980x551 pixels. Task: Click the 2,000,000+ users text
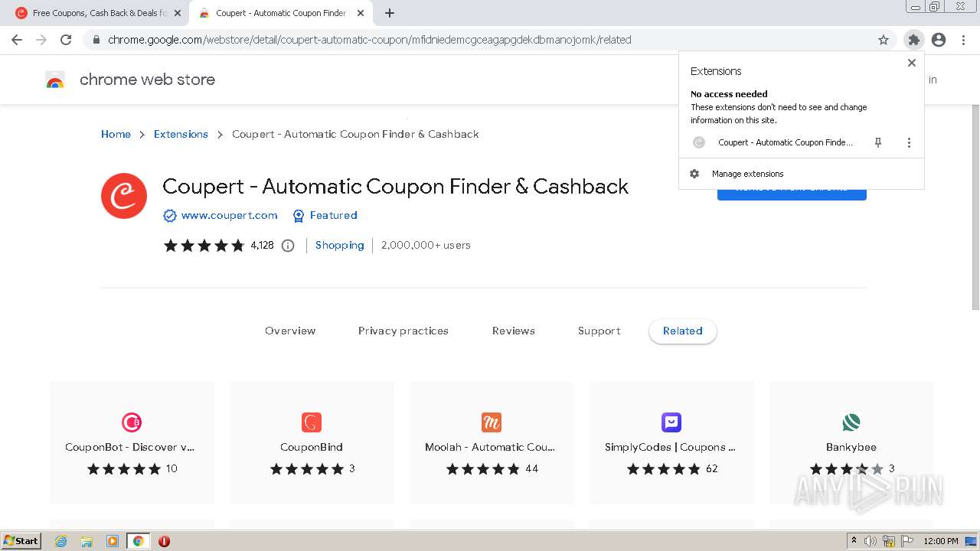[426, 246]
